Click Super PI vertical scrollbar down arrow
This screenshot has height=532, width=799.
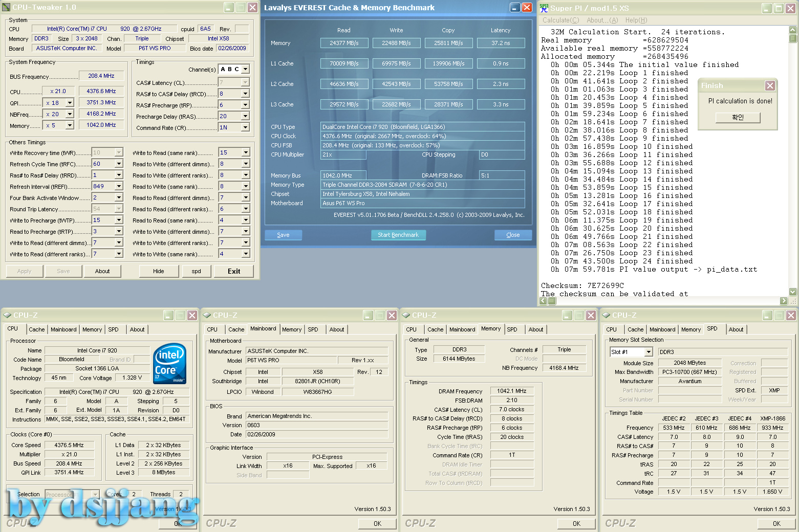(x=793, y=292)
